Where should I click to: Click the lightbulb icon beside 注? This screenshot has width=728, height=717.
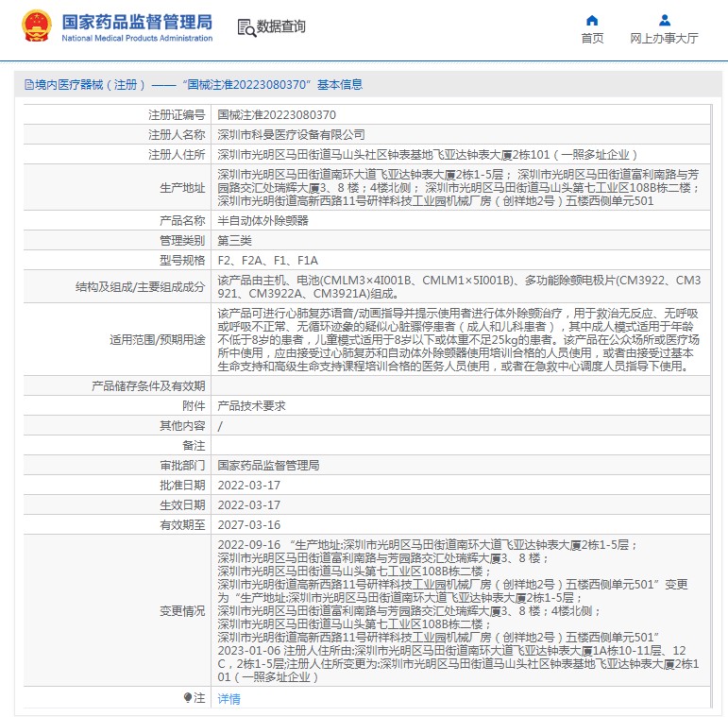188,697
